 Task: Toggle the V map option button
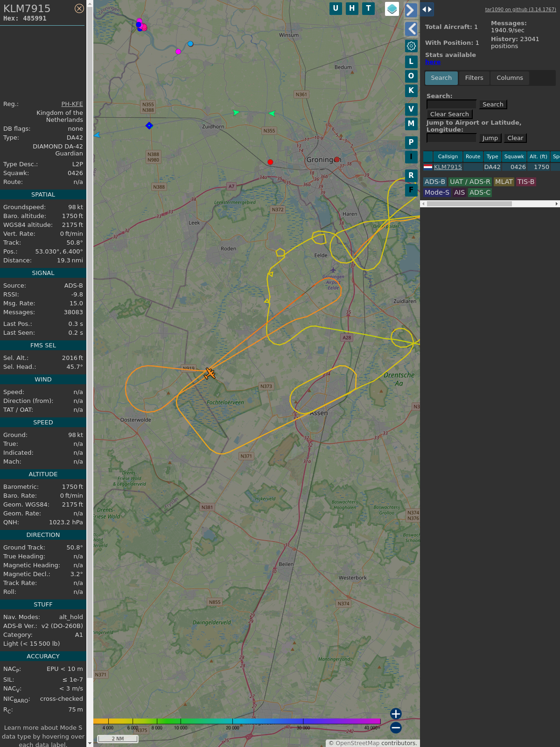click(411, 109)
